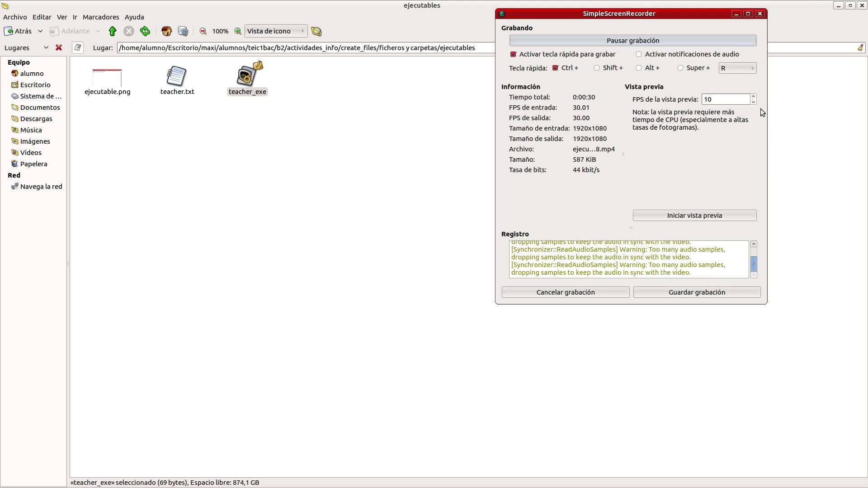The width and height of the screenshot is (868, 488).
Task: Click the zoom in magnifier icon
Action: [238, 31]
